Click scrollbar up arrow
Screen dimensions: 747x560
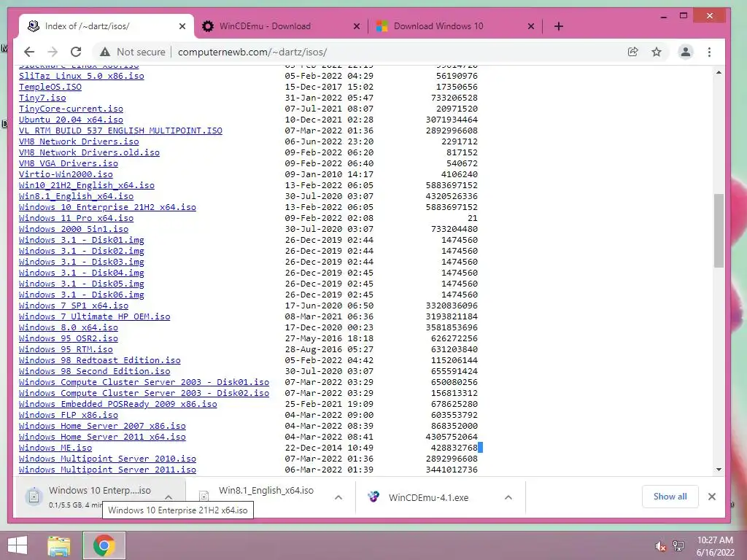(719, 72)
